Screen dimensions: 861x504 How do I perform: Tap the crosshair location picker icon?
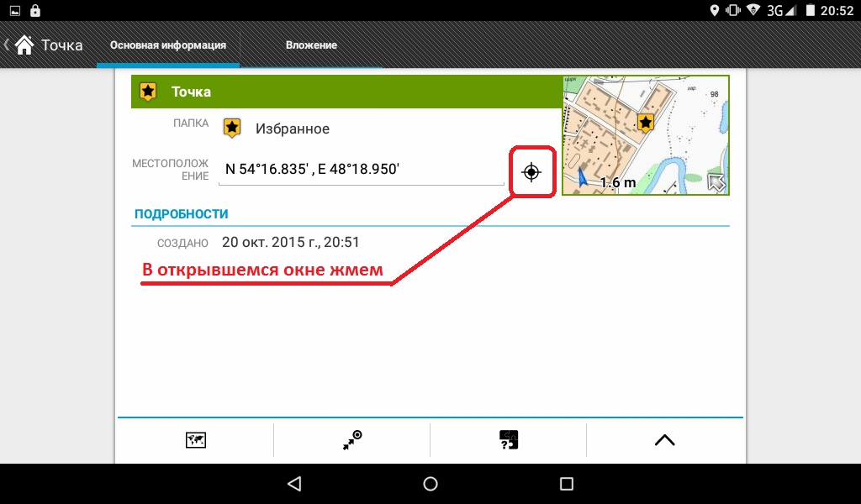tap(531, 172)
